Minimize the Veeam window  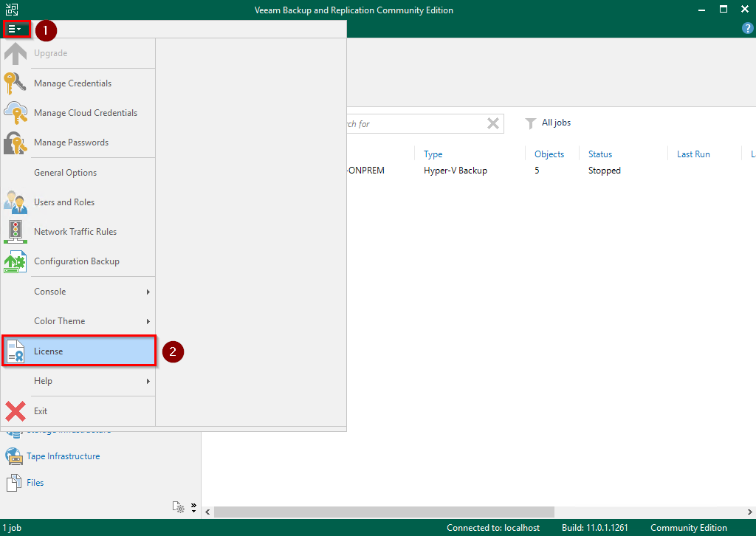point(701,10)
